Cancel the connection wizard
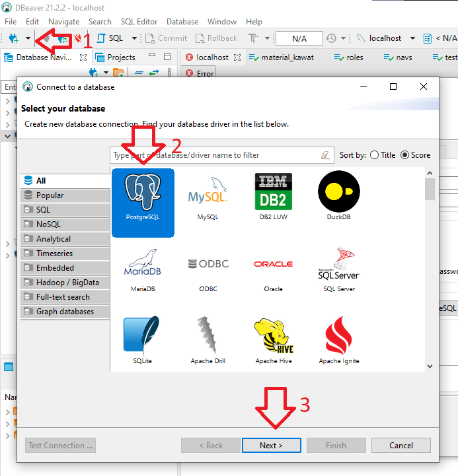Screen dimensions: 458x476 tap(401, 446)
